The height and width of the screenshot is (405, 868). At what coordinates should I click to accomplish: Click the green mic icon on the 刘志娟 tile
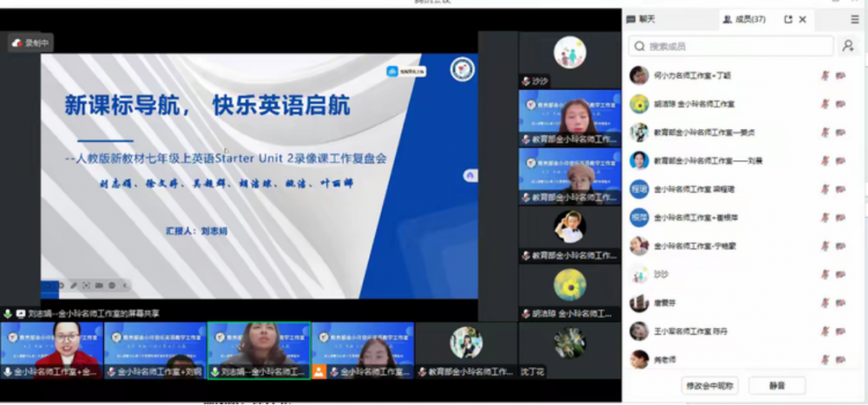point(214,372)
